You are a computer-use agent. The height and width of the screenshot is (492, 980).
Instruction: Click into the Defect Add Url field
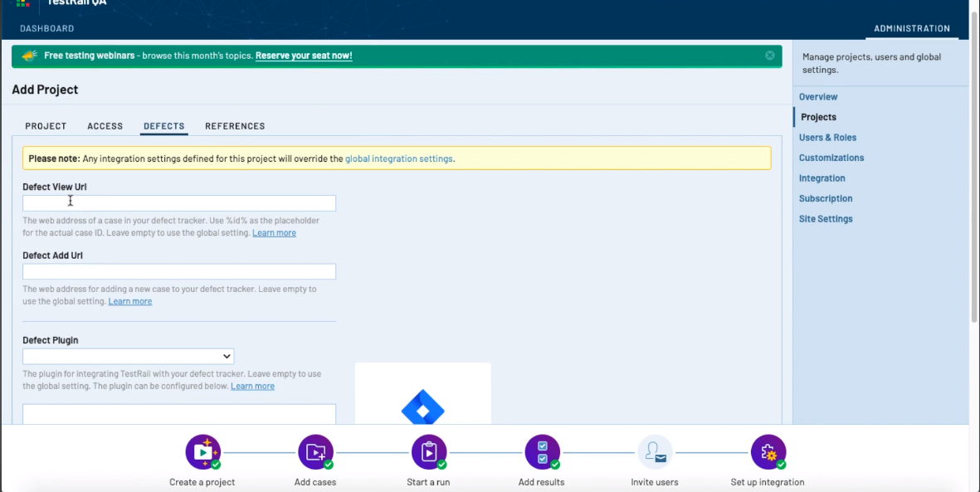click(x=179, y=271)
